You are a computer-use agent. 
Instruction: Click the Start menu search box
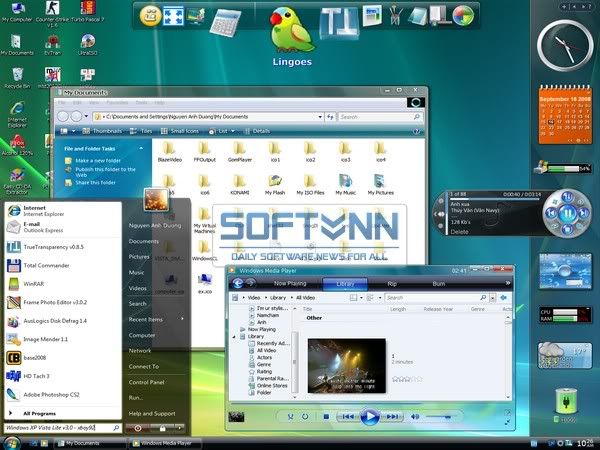click(x=62, y=428)
